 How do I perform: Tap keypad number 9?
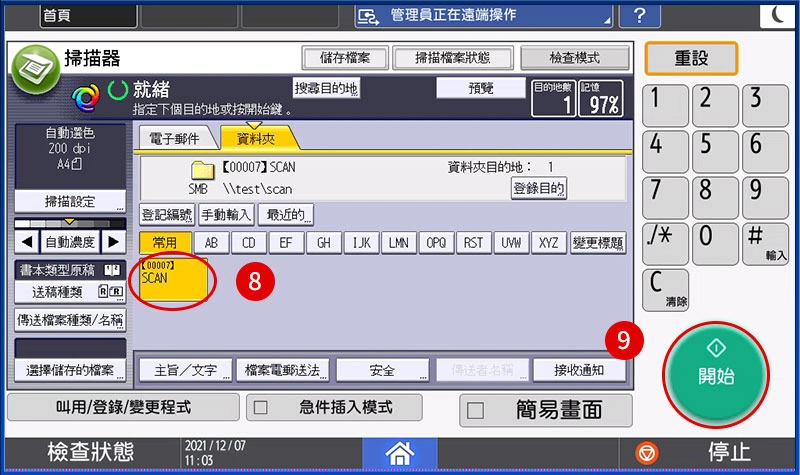(765, 198)
